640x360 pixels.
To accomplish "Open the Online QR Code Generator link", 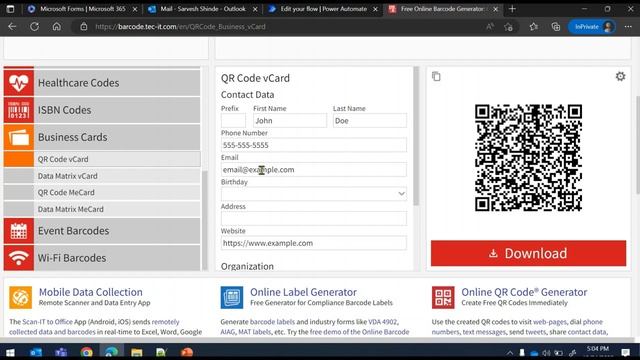I will point(524,292).
